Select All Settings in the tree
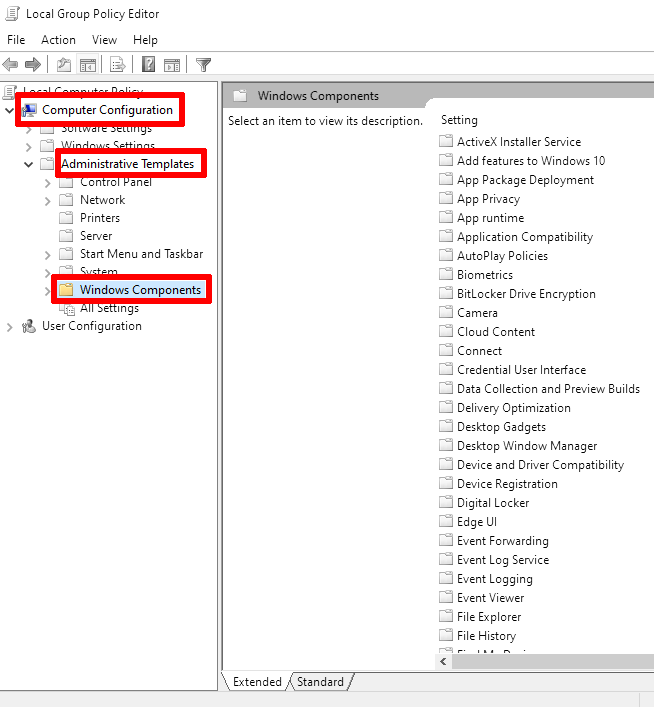This screenshot has width=654, height=707. coord(109,308)
